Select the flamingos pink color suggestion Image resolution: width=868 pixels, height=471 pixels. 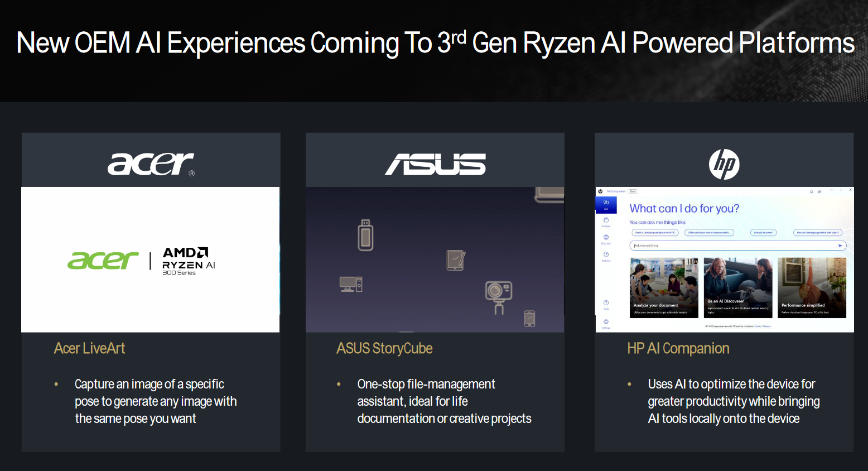point(817,233)
